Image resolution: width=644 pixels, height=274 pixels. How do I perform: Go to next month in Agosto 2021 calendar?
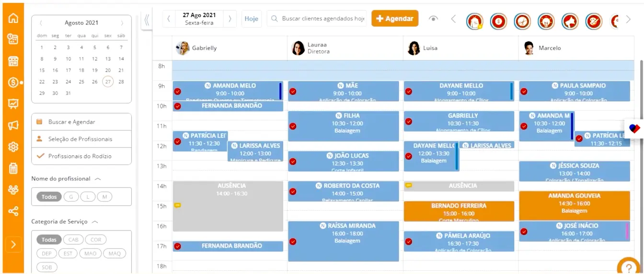122,23
